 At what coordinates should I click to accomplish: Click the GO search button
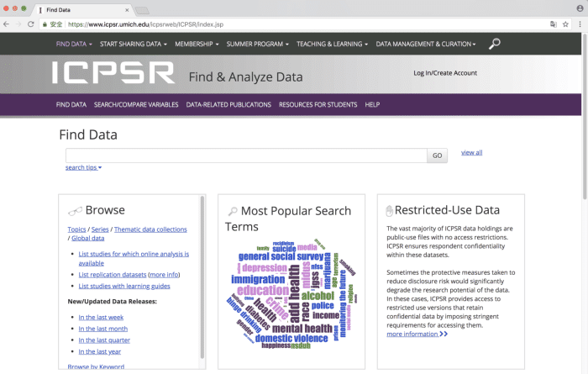coord(438,155)
